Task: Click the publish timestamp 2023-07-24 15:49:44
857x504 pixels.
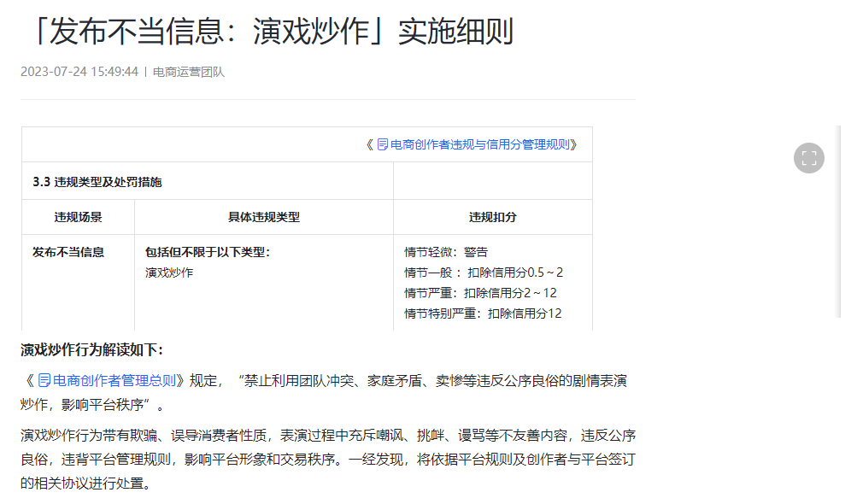Action: (79, 72)
